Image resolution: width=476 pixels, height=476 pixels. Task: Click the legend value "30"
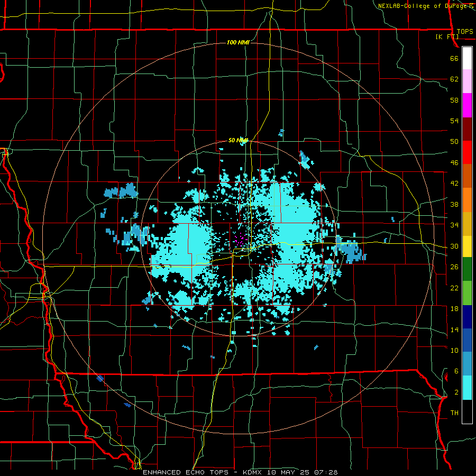click(454, 246)
